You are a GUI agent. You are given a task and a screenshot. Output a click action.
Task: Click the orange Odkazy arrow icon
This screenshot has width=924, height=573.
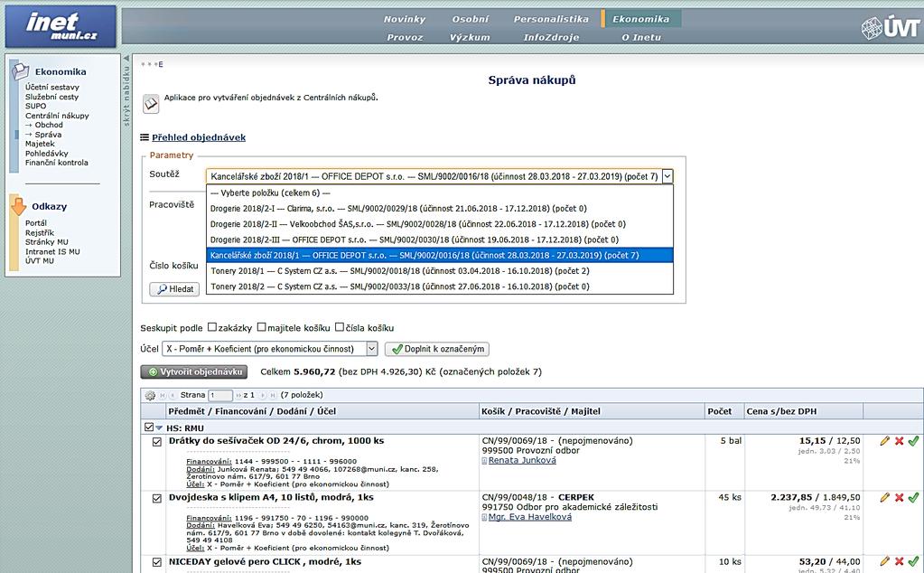tap(19, 206)
